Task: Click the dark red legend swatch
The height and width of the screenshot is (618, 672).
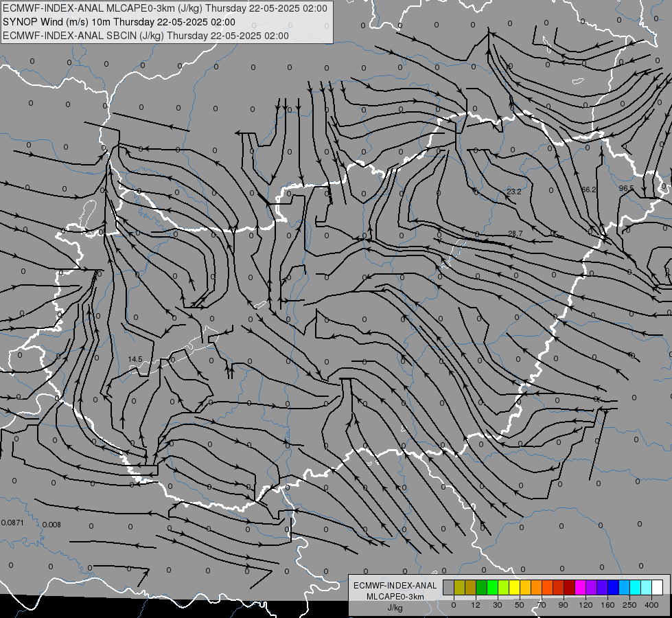Action: (570, 587)
